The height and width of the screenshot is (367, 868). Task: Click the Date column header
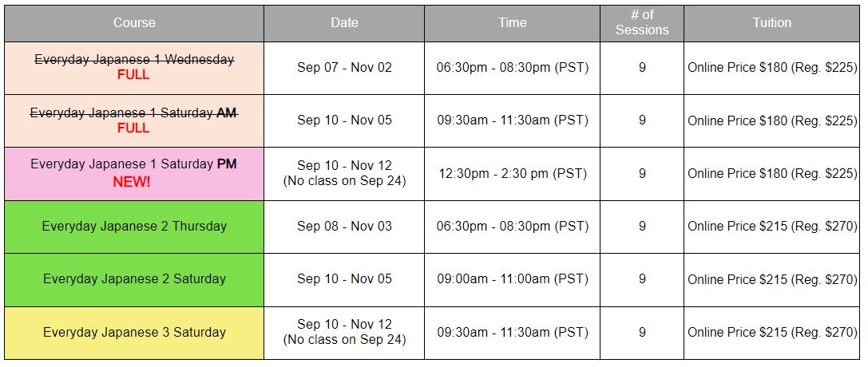[x=344, y=23]
